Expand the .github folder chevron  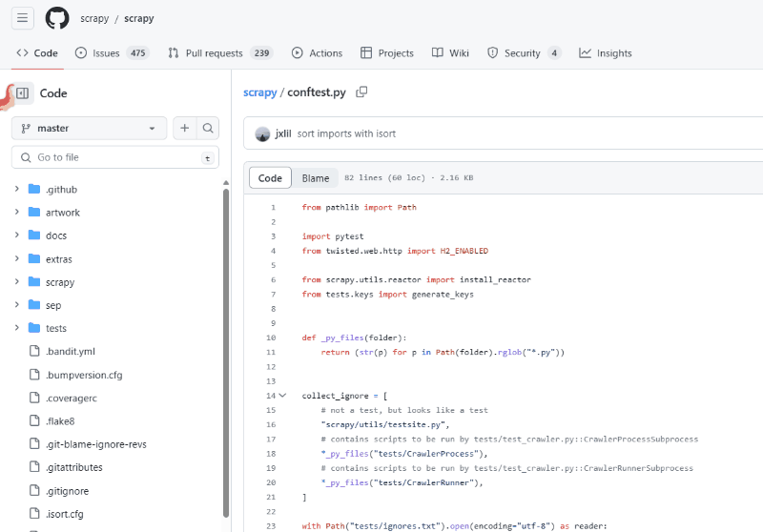click(17, 190)
